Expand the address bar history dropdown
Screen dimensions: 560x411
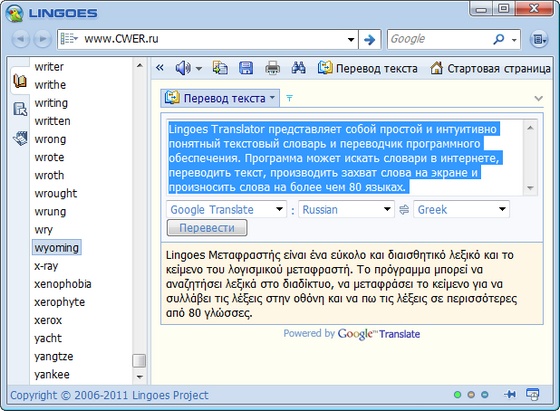pos(351,39)
